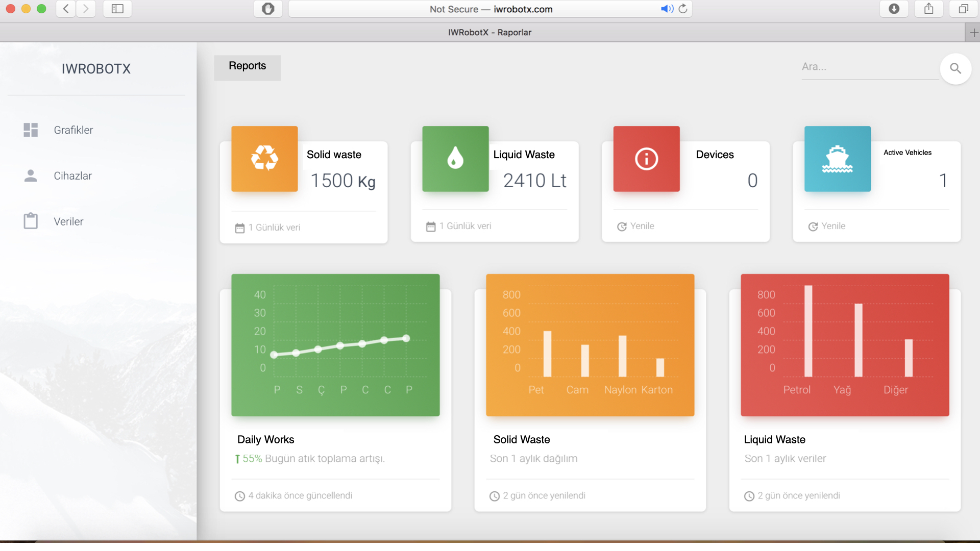Click the Safari address bar
This screenshot has height=551, width=980.
(491, 9)
